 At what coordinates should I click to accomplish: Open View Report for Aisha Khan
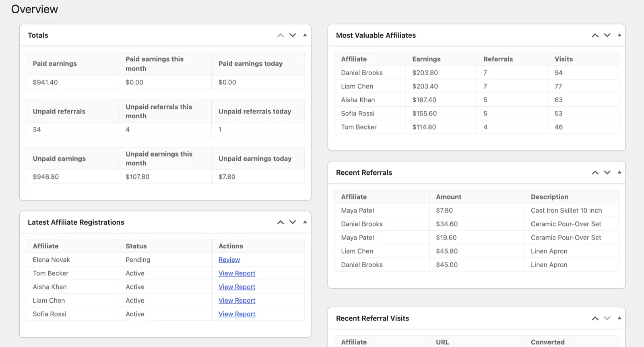click(237, 287)
